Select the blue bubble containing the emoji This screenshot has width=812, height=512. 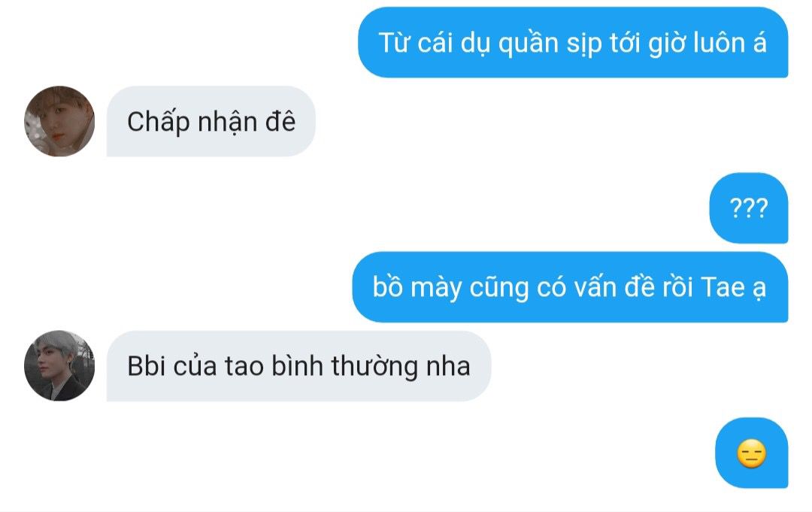[751, 453]
